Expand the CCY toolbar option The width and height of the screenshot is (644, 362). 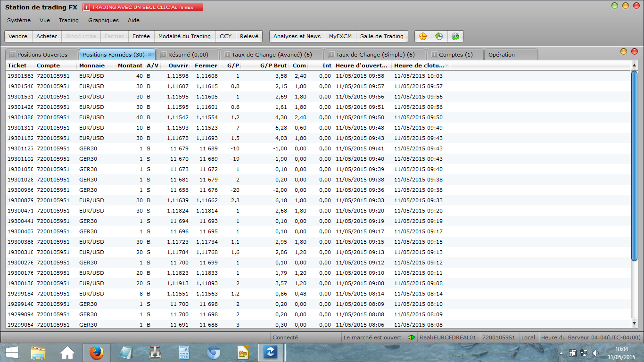(x=225, y=36)
